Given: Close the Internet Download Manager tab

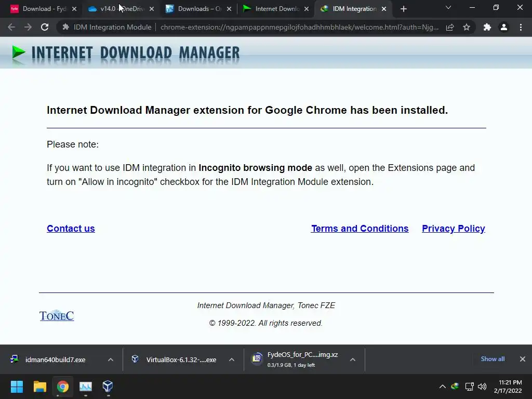Looking at the screenshot, I should tap(307, 9).
